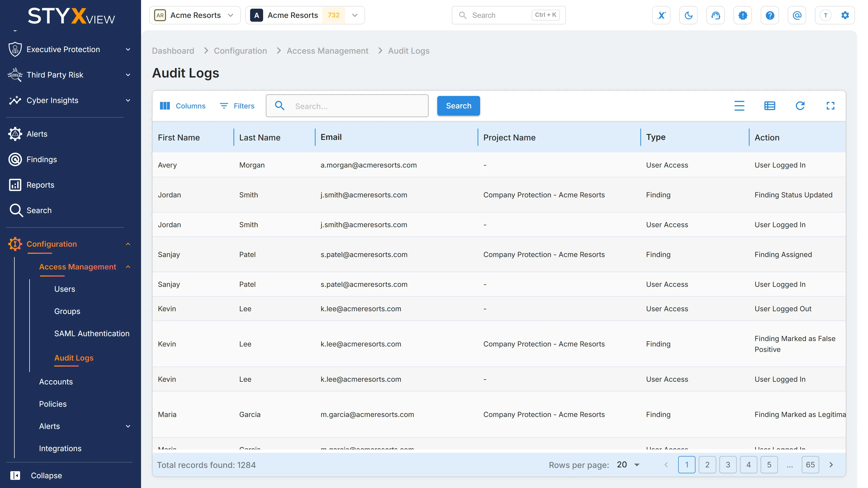The width and height of the screenshot is (868, 488).
Task: Switch table to compact density icon
Action: click(739, 106)
